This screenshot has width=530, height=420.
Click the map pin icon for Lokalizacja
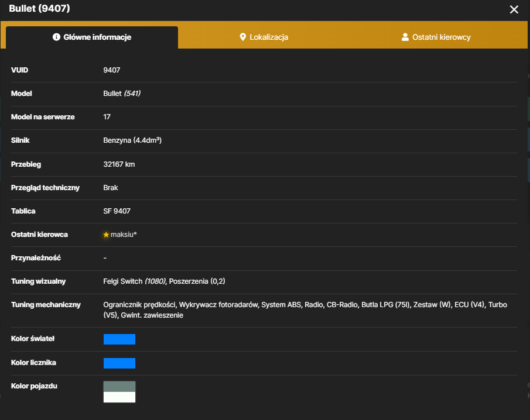click(x=242, y=37)
